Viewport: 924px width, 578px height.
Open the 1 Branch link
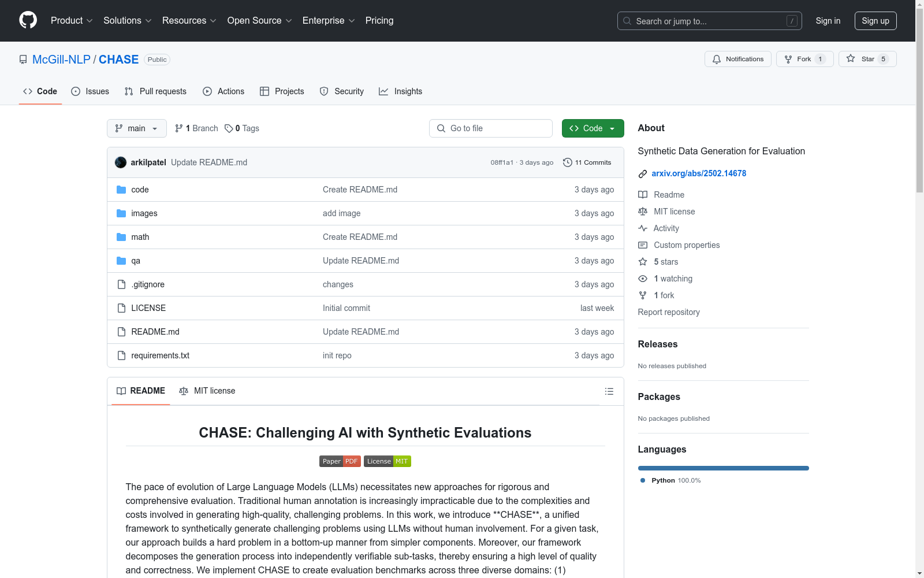tap(196, 128)
